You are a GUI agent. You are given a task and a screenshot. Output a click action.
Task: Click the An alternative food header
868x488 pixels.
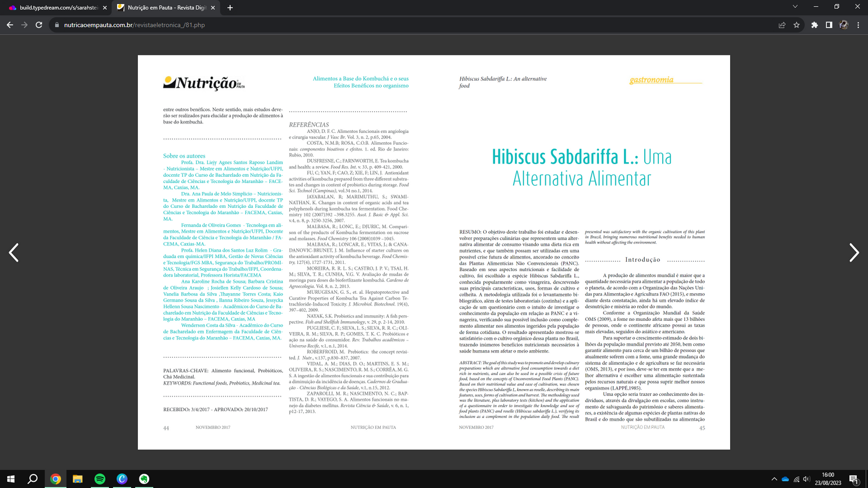click(x=503, y=82)
